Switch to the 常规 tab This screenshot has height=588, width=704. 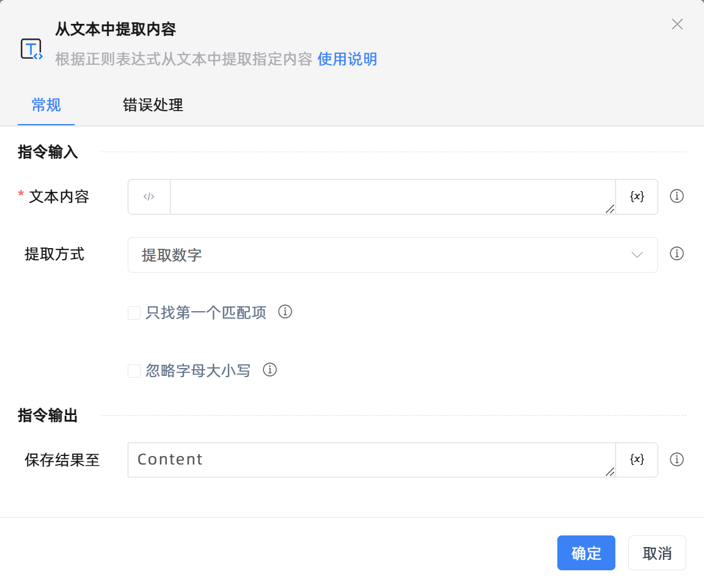pos(46,105)
